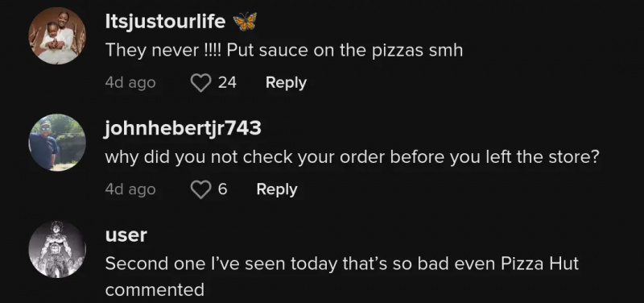The width and height of the screenshot is (644, 303).
Task: Open Itsjustourlife's profile picture
Action: 57,35
